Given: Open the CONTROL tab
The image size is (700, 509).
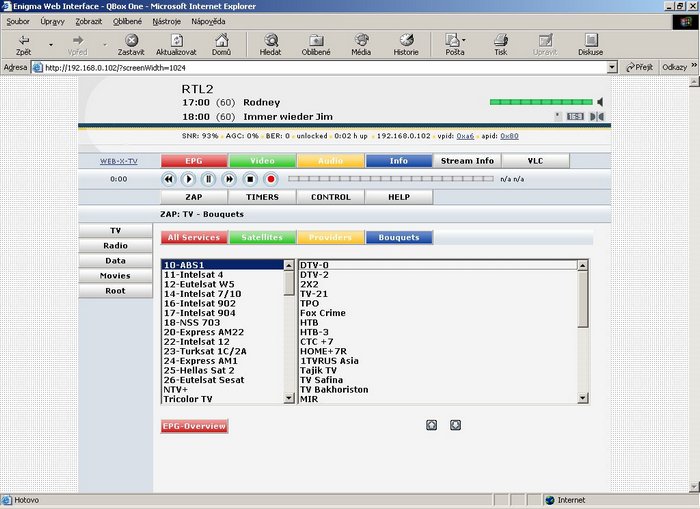Looking at the screenshot, I should click(x=331, y=197).
